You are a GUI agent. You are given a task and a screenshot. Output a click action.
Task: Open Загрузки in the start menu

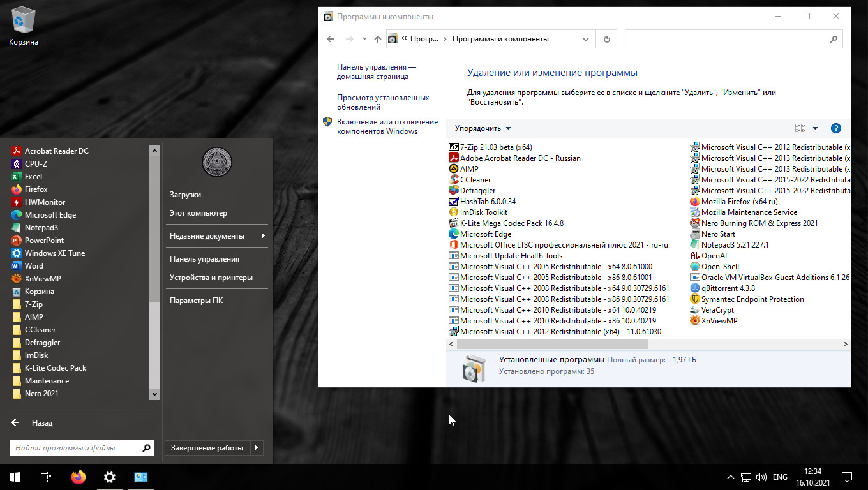pyautogui.click(x=185, y=195)
